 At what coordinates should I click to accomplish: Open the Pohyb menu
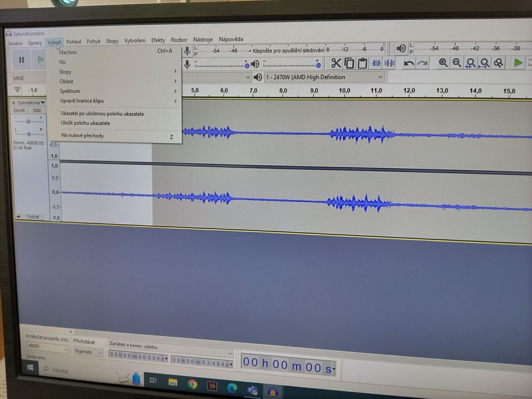[x=94, y=41]
